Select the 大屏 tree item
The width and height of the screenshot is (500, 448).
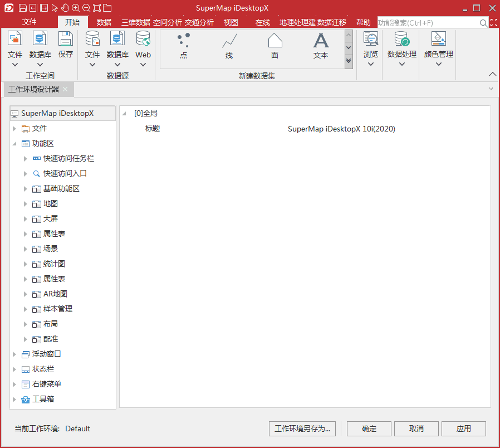(50, 218)
